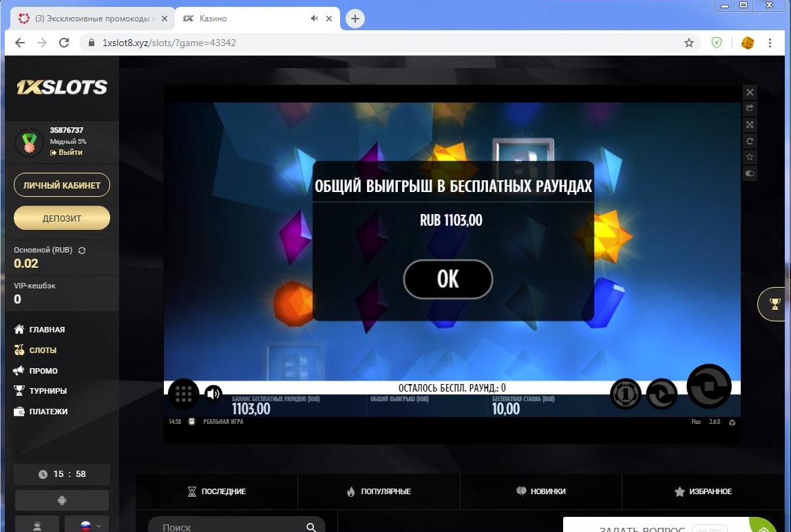Go to ГЛАВНАЯ in the sidebar
Viewport: 791px width, 532px height.
[39, 329]
